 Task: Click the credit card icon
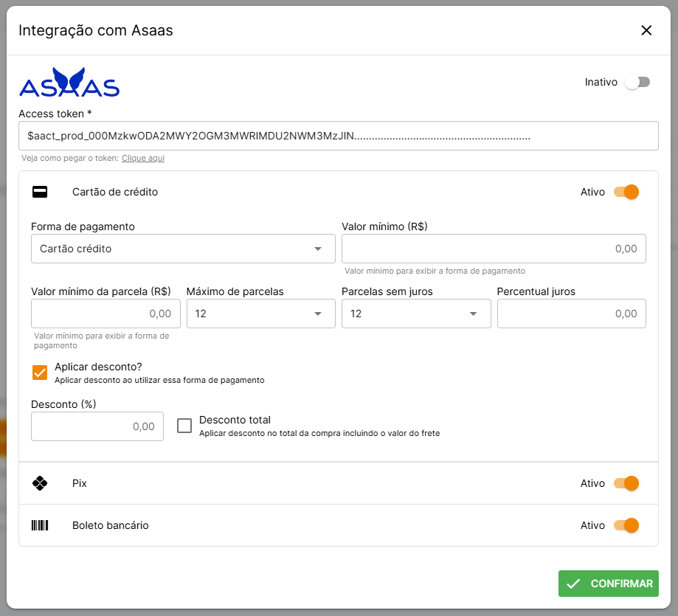[x=40, y=192]
